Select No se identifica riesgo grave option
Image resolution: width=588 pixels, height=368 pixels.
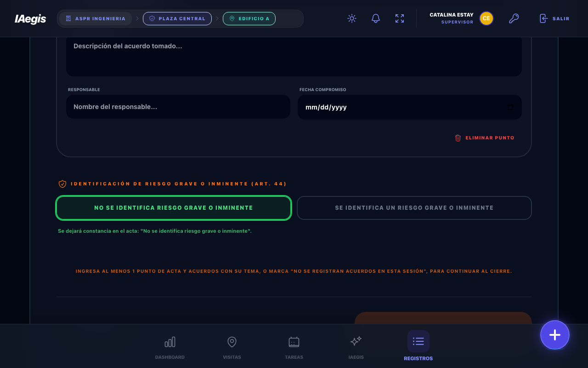click(x=174, y=208)
